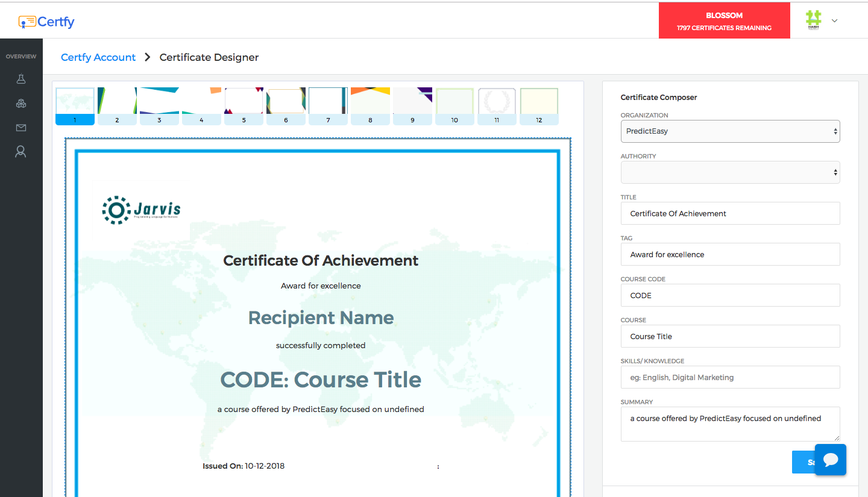Open the flask icon in sidebar
Viewport: 868px width, 497px height.
21,79
